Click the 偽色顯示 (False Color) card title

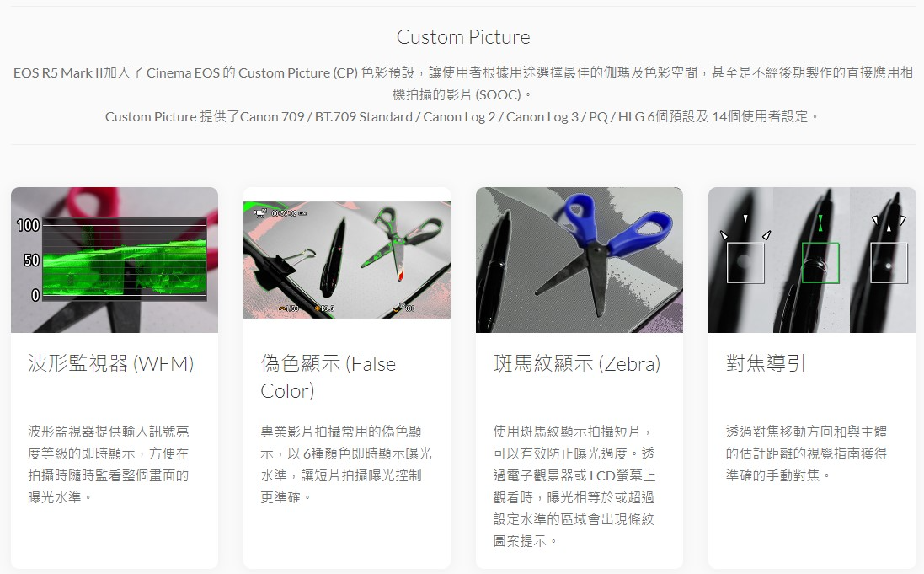[x=328, y=377]
